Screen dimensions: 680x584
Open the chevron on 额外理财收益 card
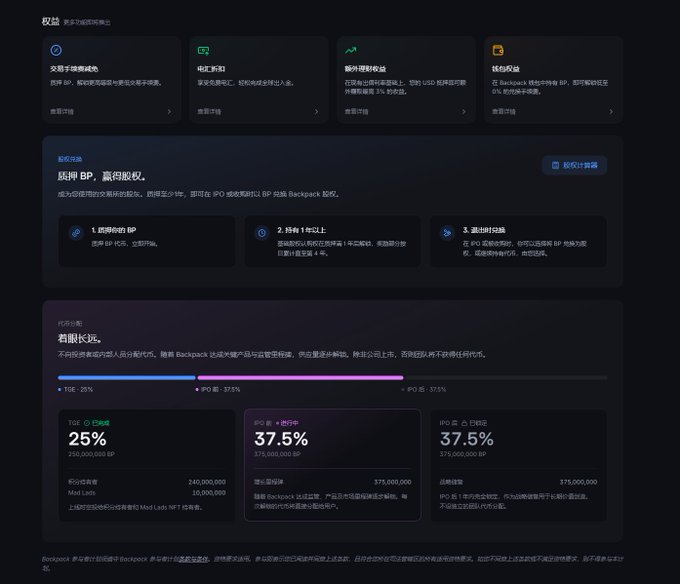point(464,111)
